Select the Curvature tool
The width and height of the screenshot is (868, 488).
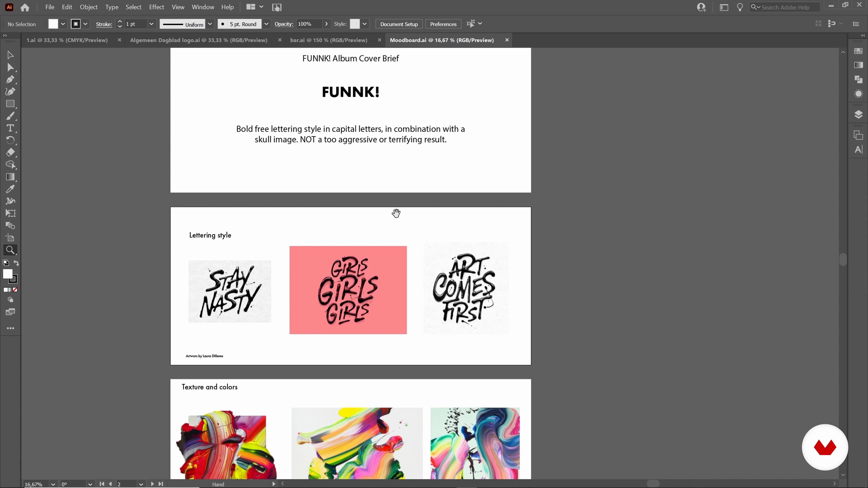point(10,91)
